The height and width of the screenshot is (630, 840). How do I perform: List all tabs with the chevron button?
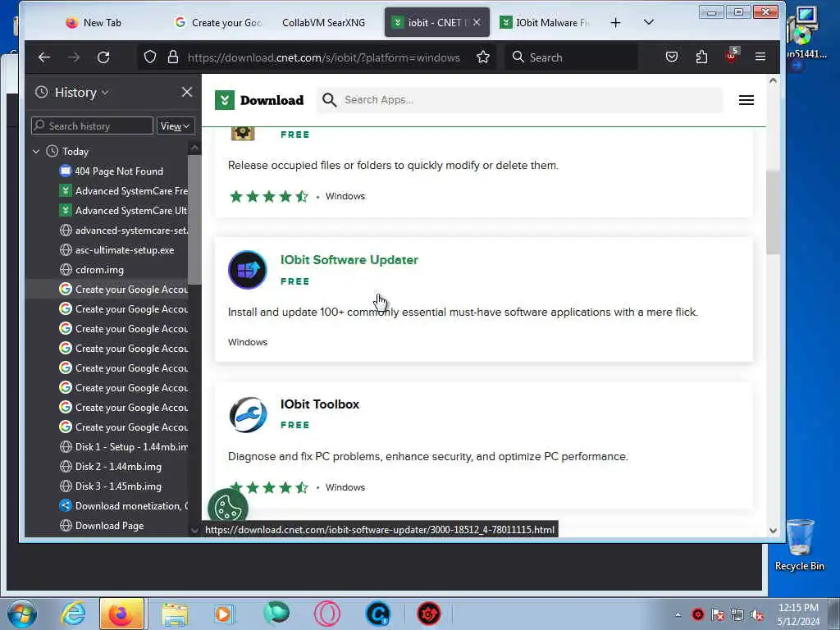[649, 22]
